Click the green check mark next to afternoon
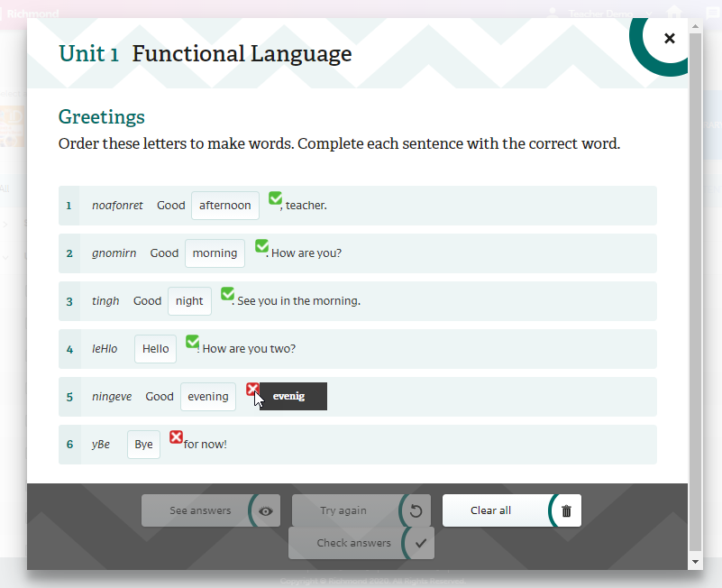The image size is (722, 588). coord(275,198)
